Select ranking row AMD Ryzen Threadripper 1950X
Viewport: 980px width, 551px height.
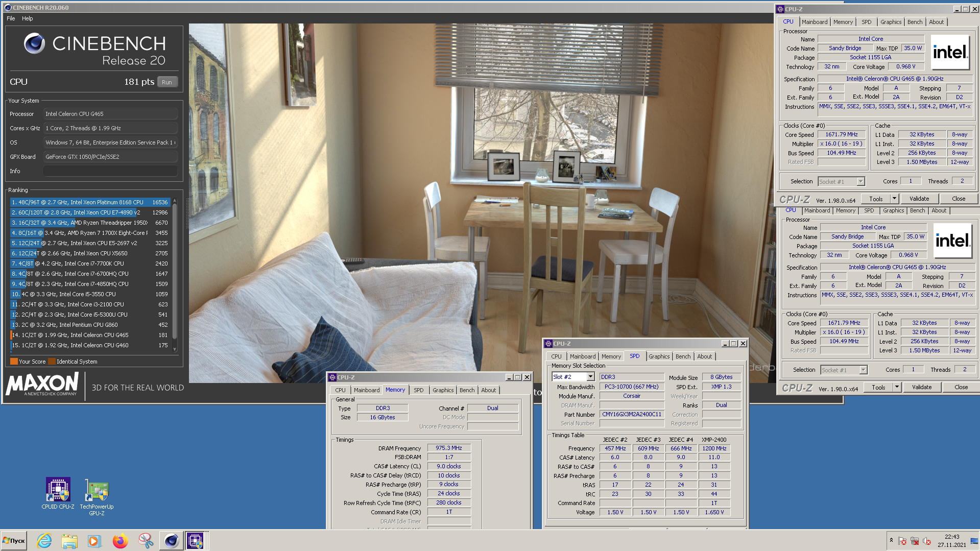(x=90, y=223)
